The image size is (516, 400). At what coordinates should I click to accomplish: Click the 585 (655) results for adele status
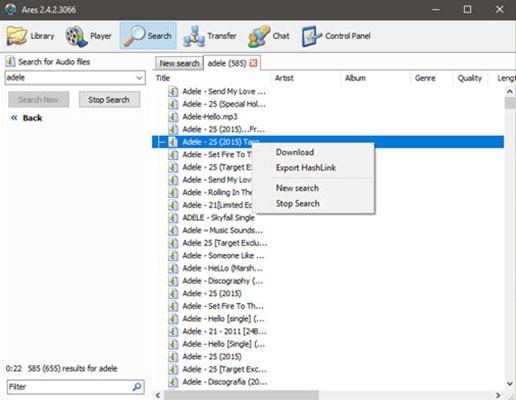tap(72, 369)
